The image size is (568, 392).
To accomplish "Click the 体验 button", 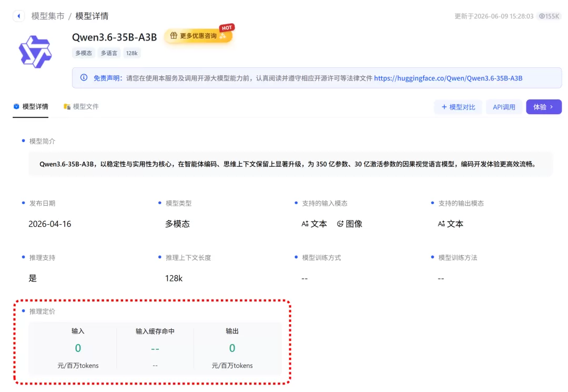I will point(544,107).
